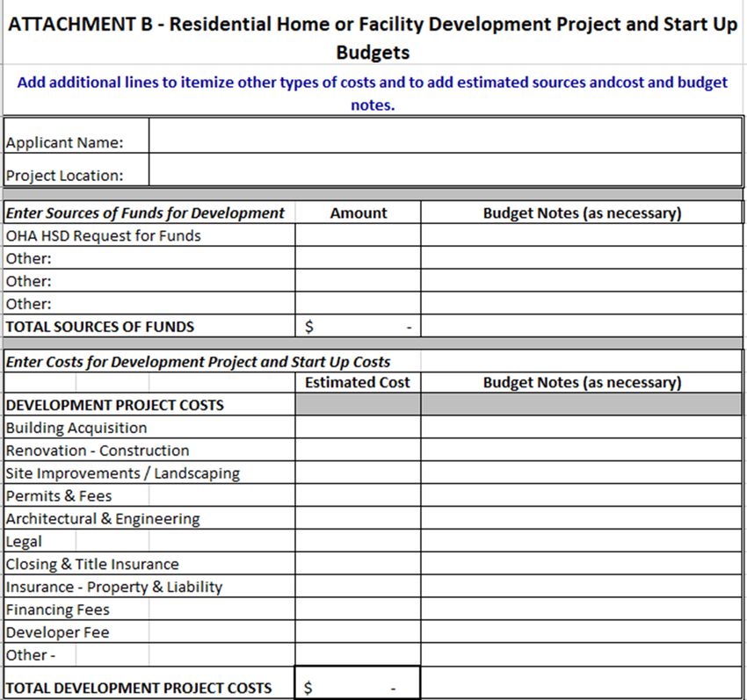Click Budget Notes cell for the 'Other -' row
The image size is (747, 700).
[x=582, y=654]
